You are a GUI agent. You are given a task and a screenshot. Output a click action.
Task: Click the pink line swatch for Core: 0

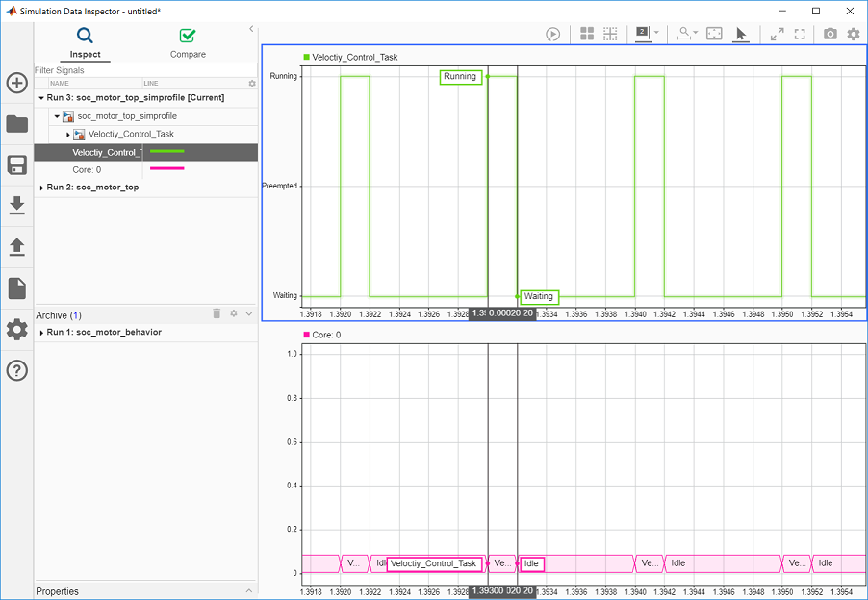pos(166,168)
